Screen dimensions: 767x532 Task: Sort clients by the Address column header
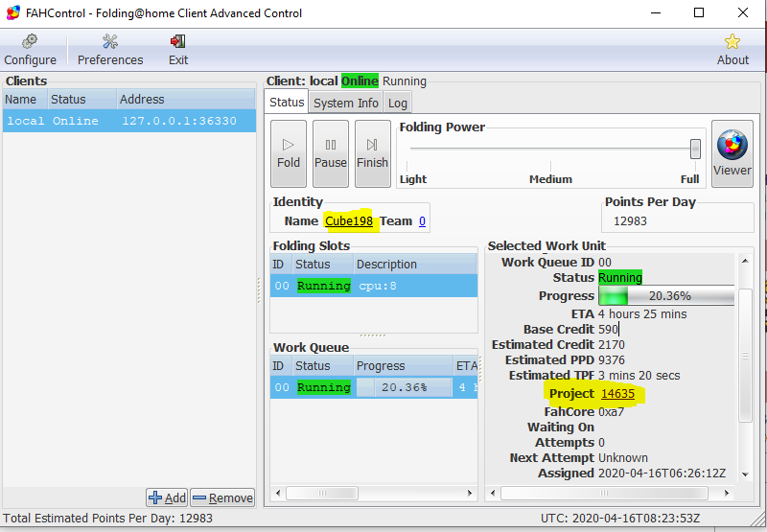pyautogui.click(x=186, y=100)
